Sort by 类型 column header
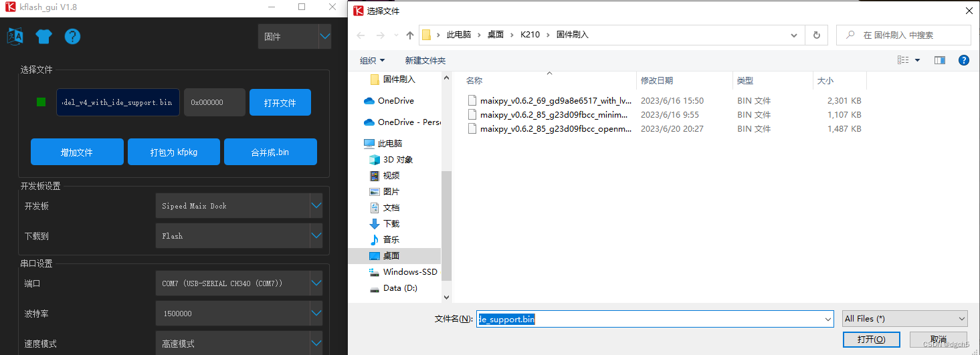Viewport: 980px width, 355px height. [x=745, y=80]
